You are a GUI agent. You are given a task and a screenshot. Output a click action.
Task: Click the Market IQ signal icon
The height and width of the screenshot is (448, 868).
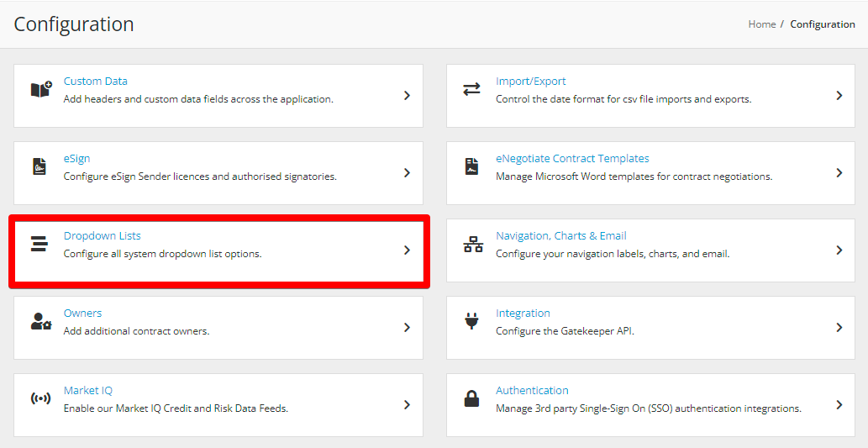pyautogui.click(x=40, y=398)
